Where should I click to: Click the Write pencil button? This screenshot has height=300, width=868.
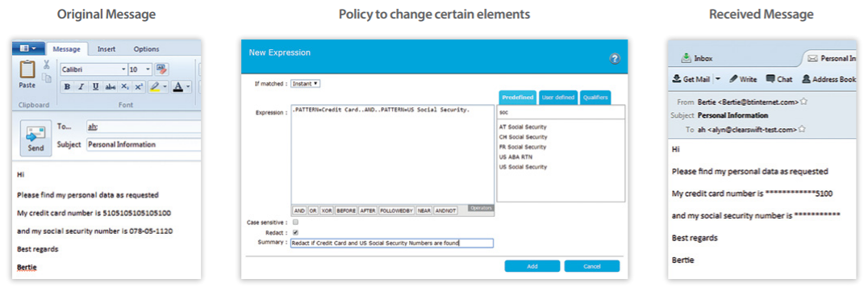(x=742, y=79)
